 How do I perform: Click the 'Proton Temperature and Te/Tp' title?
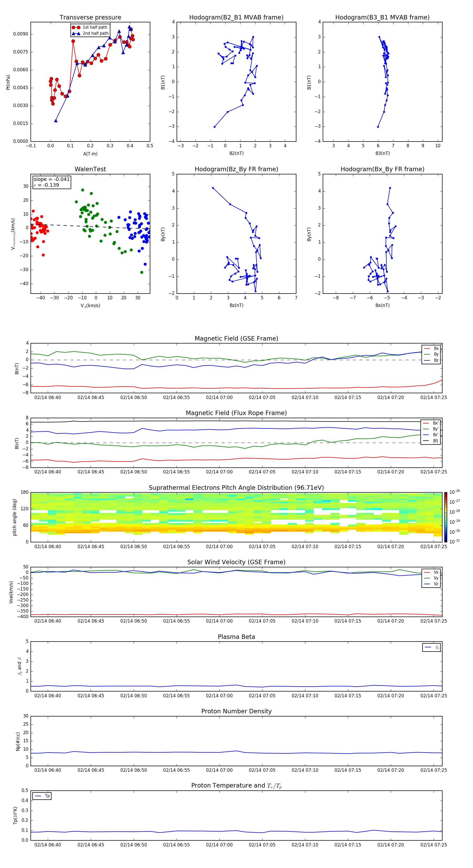click(x=236, y=785)
